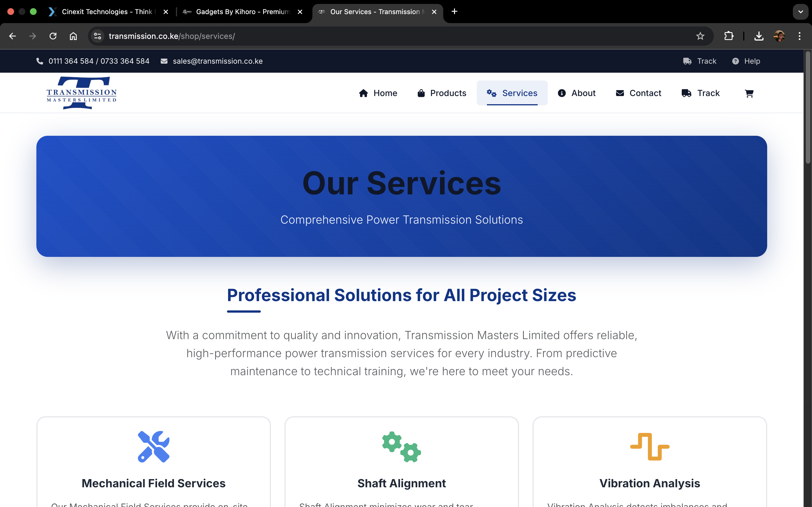Screen dimensions: 812x507
Task: Click the phone icon in the top bar
Action: click(39, 61)
